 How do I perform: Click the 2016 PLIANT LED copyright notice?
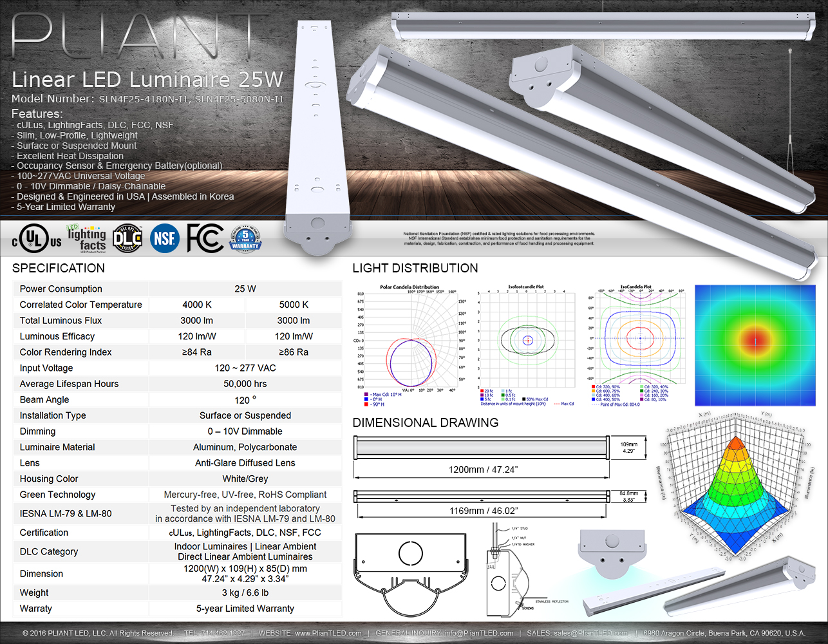pos(98,633)
